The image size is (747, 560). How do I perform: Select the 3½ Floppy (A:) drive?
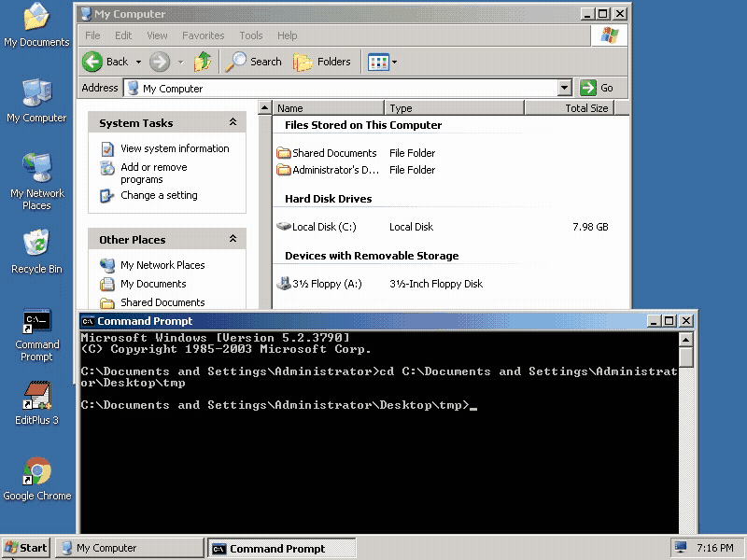point(326,284)
